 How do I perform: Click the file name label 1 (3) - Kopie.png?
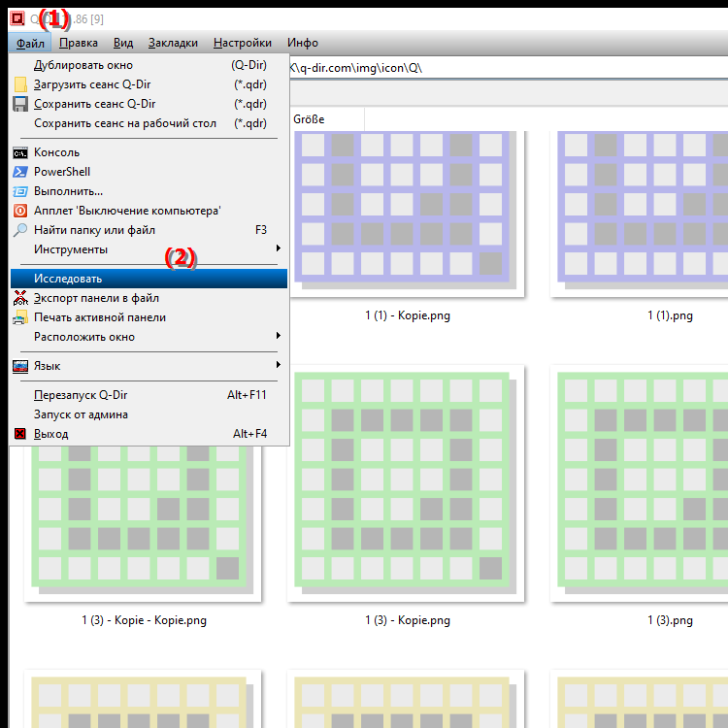[408, 620]
